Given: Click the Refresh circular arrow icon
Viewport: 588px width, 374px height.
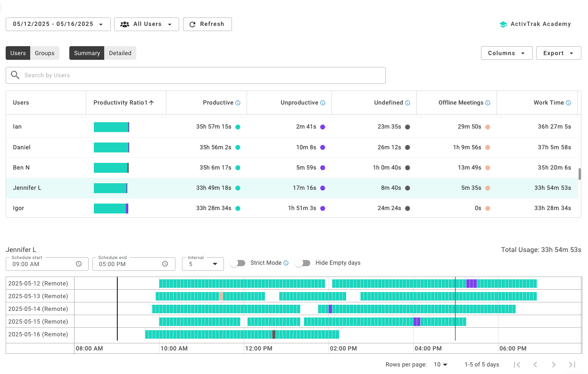Looking at the screenshot, I should (192, 24).
